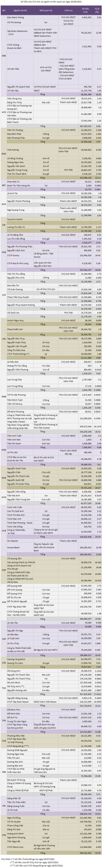
Task: Select the 'Huỳnh Ngọc Huy' owner cell
Action: point(15,321)
